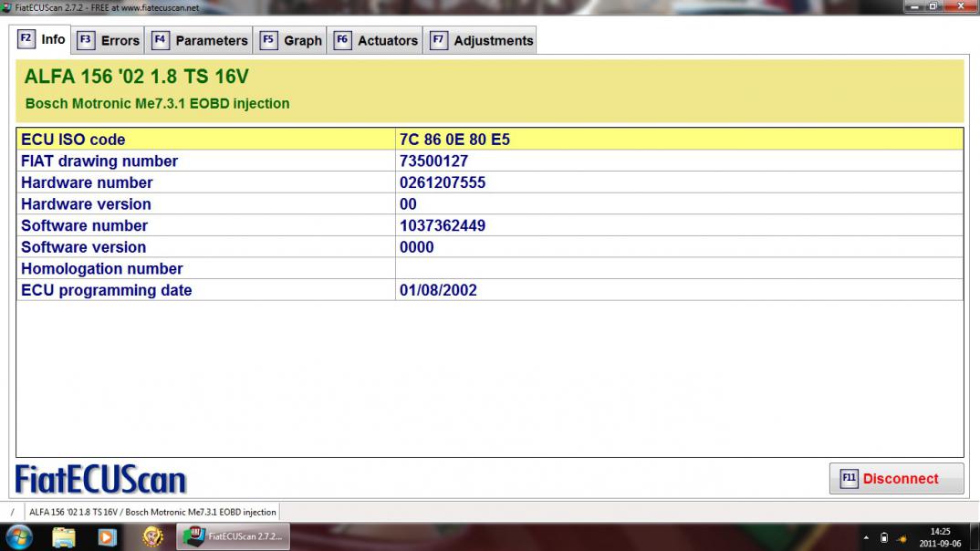
Task: Select the ECU ISO code row label
Action: coord(73,140)
